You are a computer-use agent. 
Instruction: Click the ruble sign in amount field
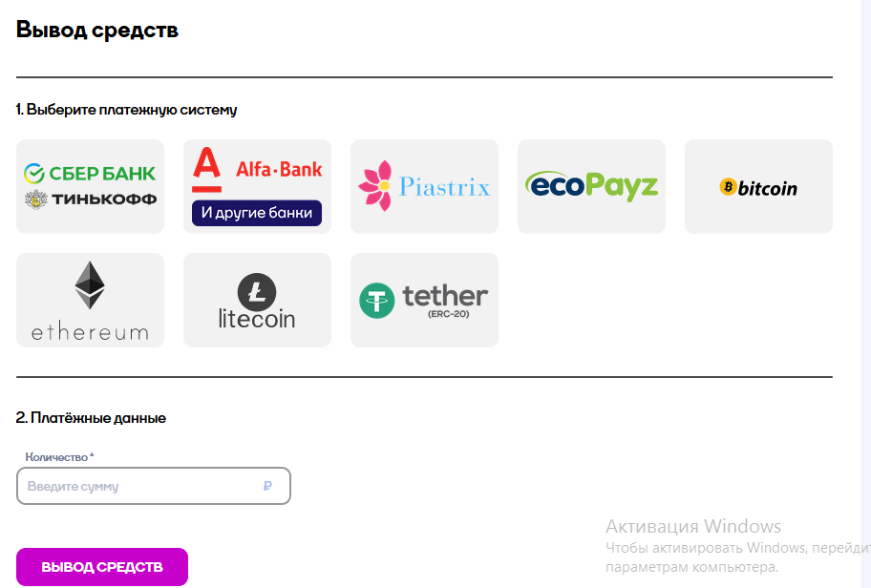pos(267,486)
